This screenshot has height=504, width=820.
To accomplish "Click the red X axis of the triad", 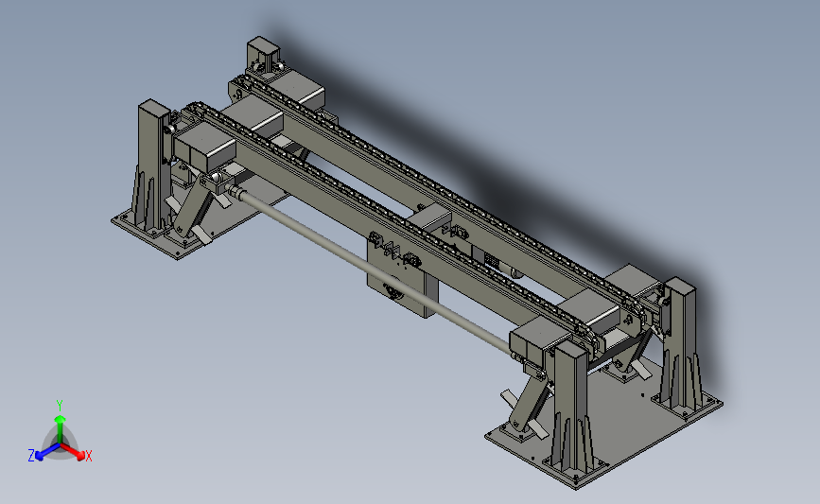I will pyautogui.click(x=73, y=451).
